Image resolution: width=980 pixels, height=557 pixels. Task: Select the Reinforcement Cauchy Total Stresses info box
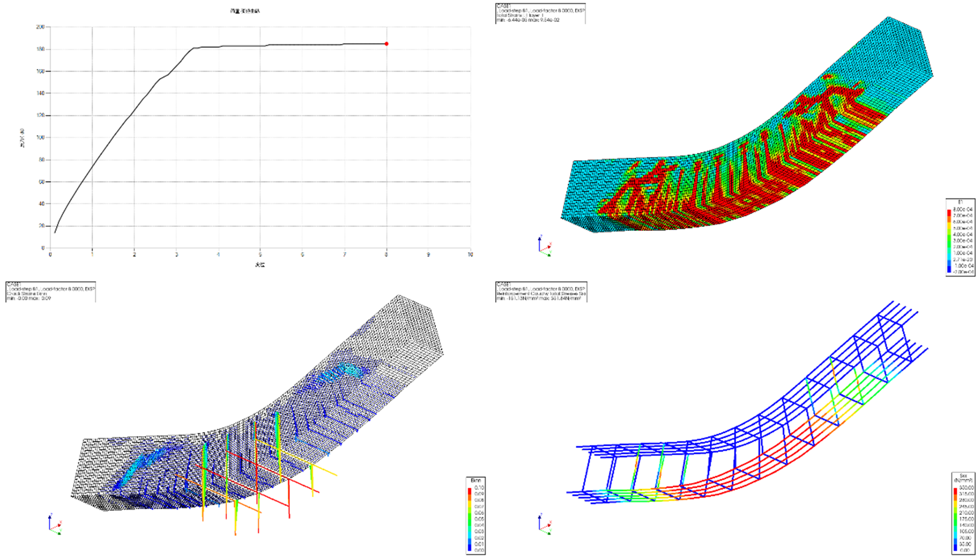click(x=541, y=291)
